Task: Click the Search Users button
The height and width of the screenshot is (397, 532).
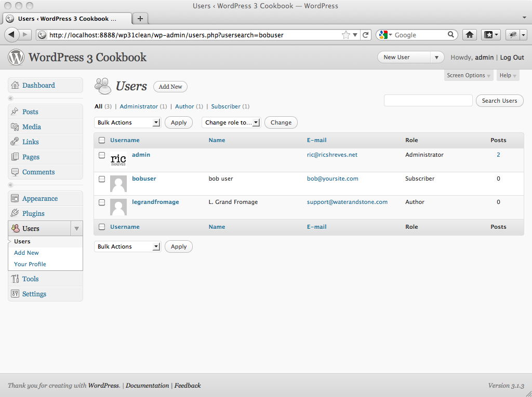Action: (499, 101)
